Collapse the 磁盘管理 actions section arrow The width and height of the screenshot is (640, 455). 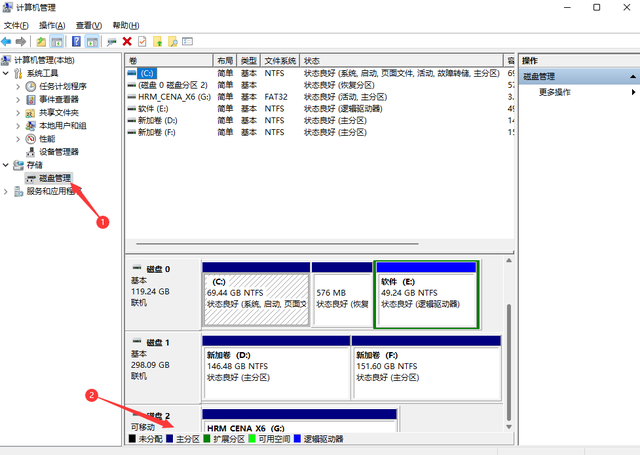(x=633, y=76)
